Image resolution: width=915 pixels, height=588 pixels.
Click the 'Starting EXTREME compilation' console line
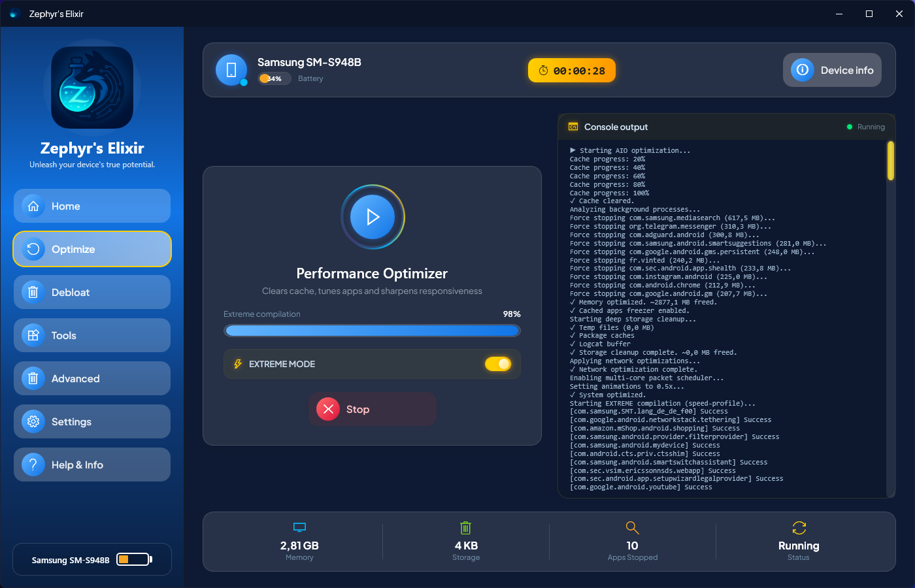coord(663,404)
